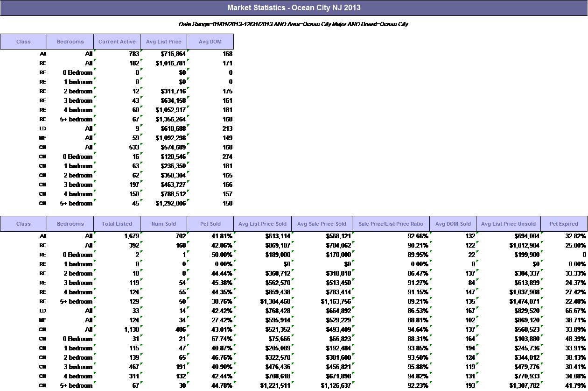Select avg sale price sold '$318,818'
The height and width of the screenshot is (391, 588).
coord(338,273)
